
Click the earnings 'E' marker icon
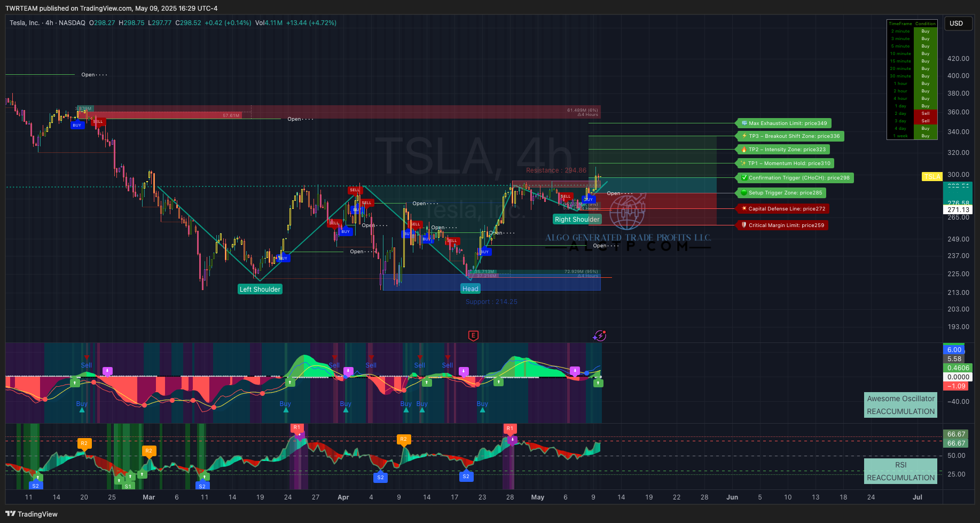coord(473,335)
